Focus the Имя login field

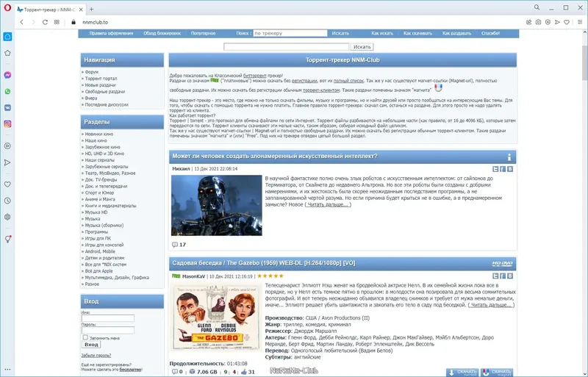click(x=108, y=318)
